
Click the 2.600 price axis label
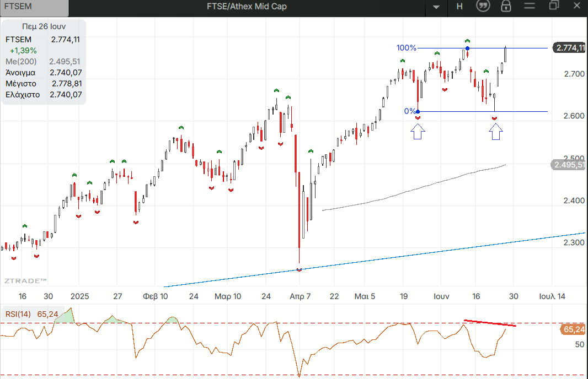(x=574, y=116)
